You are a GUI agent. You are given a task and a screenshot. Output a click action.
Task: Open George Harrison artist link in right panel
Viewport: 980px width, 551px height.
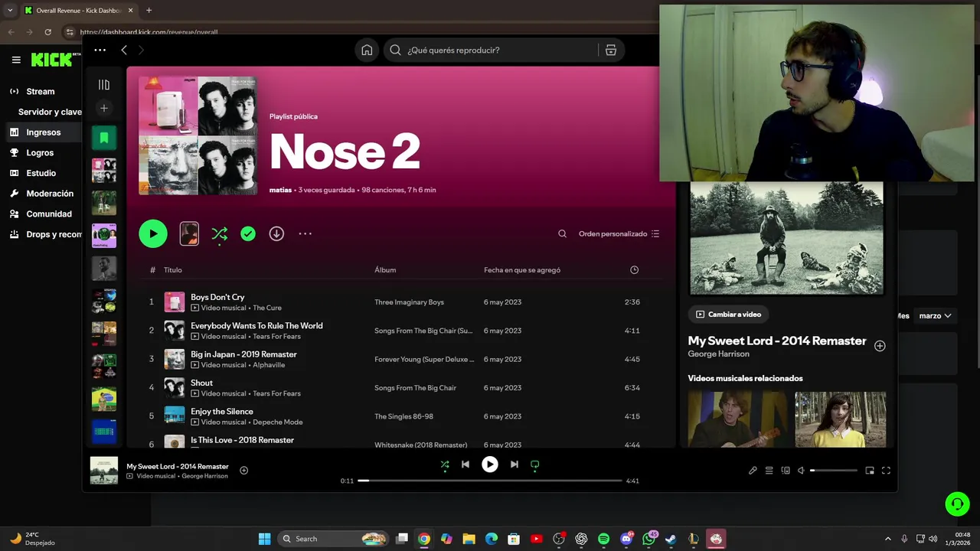click(718, 354)
